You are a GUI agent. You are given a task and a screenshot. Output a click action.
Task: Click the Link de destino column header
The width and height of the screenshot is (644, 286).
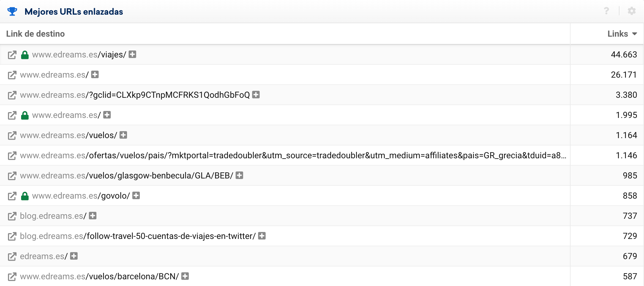point(36,34)
